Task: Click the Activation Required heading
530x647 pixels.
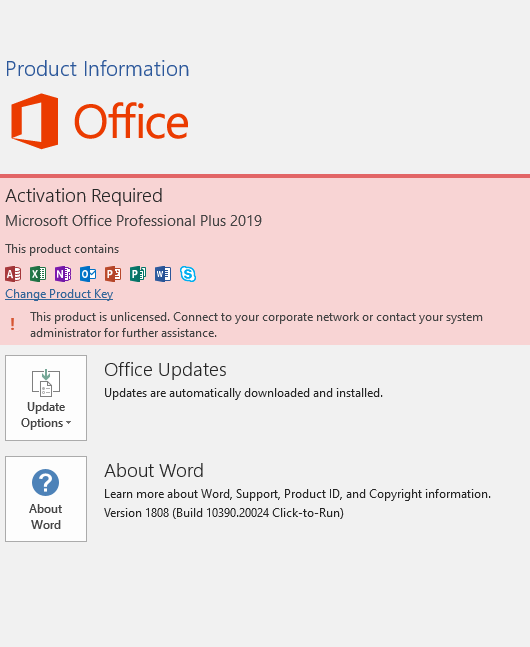Action: click(x=84, y=196)
